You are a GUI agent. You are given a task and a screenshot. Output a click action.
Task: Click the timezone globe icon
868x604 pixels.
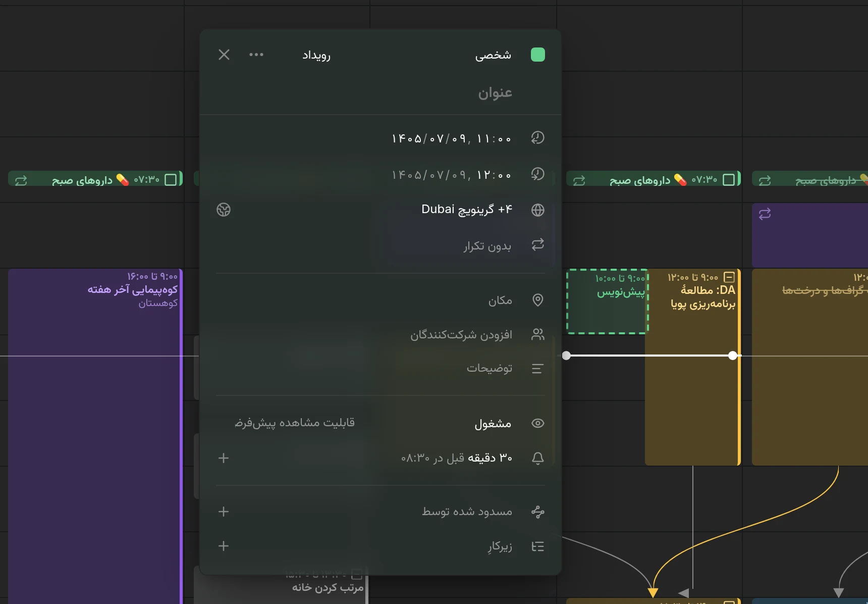(538, 210)
